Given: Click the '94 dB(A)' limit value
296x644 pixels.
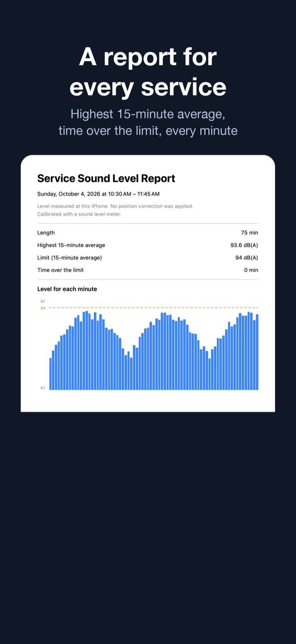Looking at the screenshot, I should (x=247, y=258).
